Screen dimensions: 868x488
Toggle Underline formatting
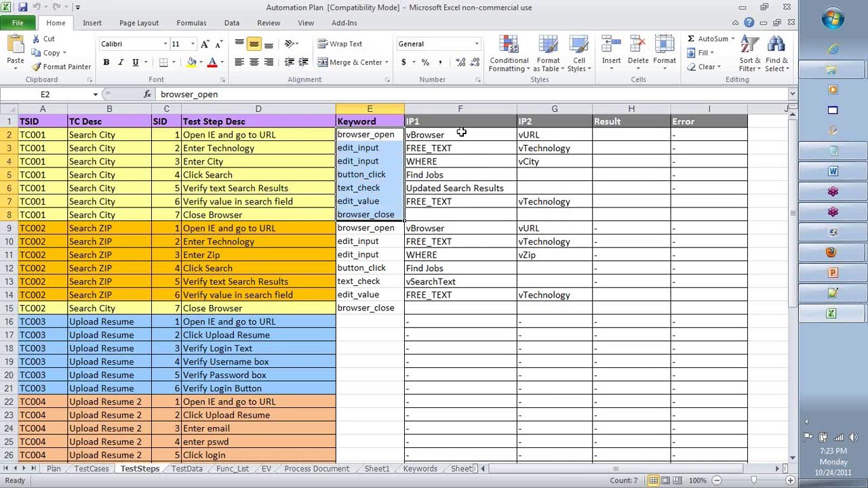[x=135, y=62]
